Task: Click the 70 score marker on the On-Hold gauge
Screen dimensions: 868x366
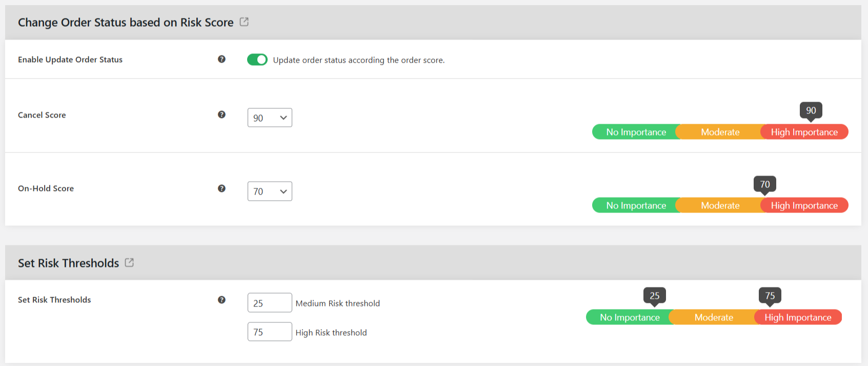Action: coord(765,183)
